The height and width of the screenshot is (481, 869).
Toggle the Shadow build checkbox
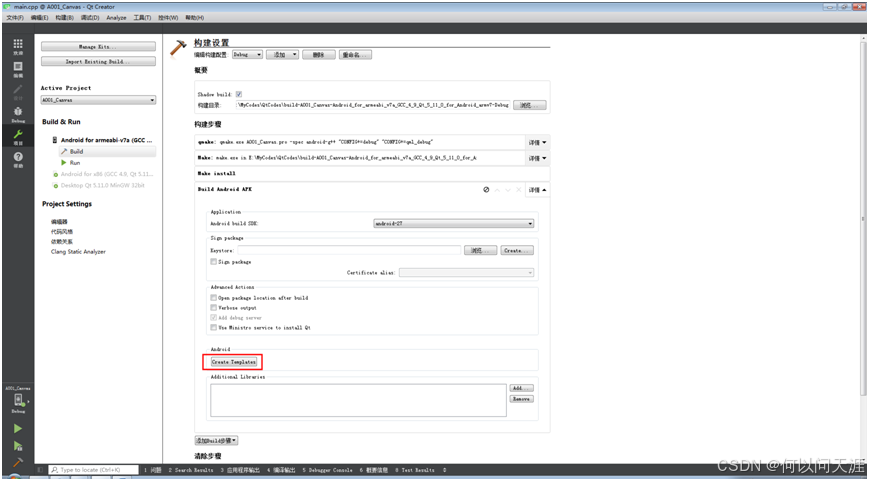239,94
